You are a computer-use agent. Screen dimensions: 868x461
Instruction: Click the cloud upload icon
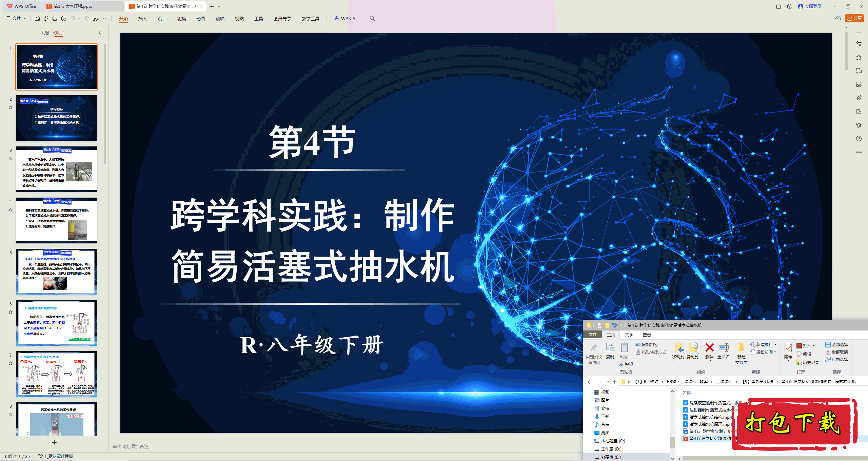click(838, 18)
